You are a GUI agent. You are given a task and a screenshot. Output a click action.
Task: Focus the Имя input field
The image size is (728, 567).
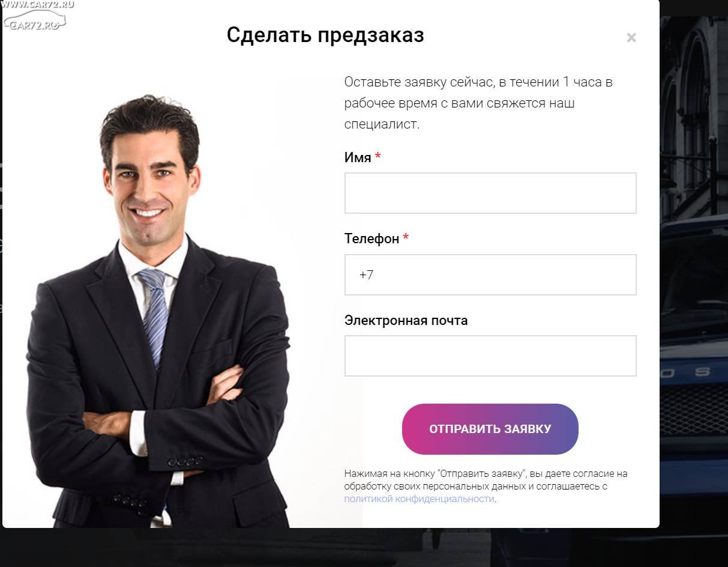tap(490, 193)
